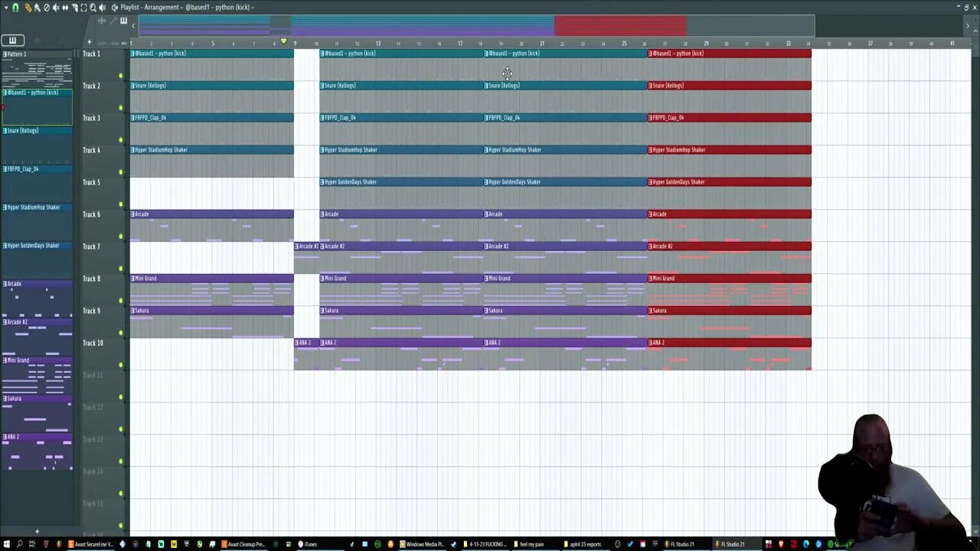
Task: Select ANA 2 pattern in the picker panel
Action: coord(37,452)
